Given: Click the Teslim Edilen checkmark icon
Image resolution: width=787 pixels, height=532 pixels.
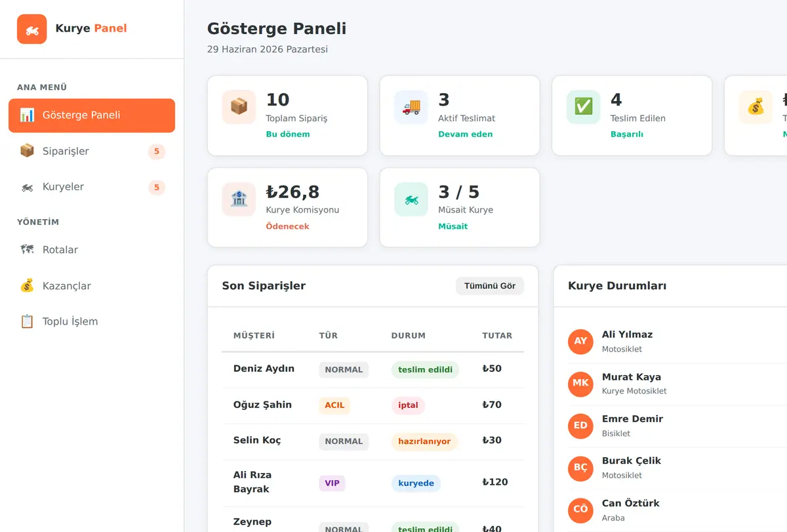Looking at the screenshot, I should point(584,107).
